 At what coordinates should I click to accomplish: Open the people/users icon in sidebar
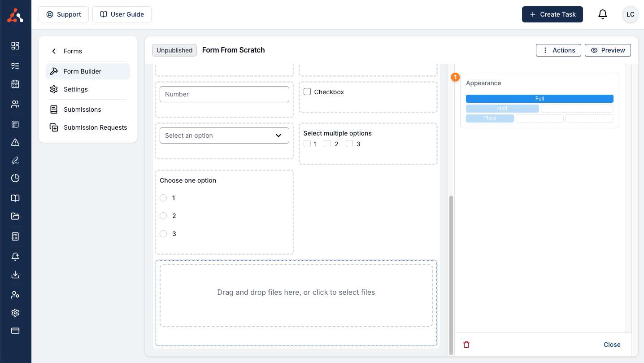pyautogui.click(x=15, y=104)
